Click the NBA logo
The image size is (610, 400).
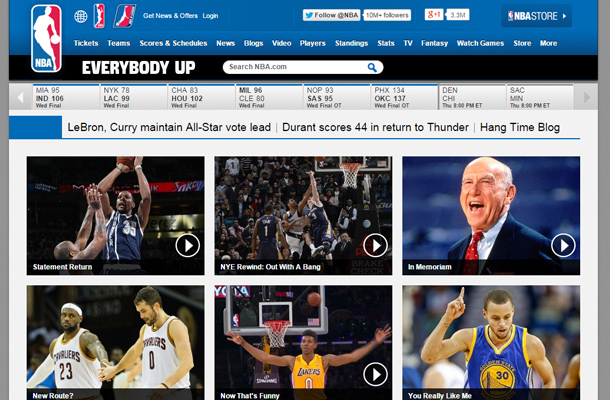pyautogui.click(x=46, y=38)
